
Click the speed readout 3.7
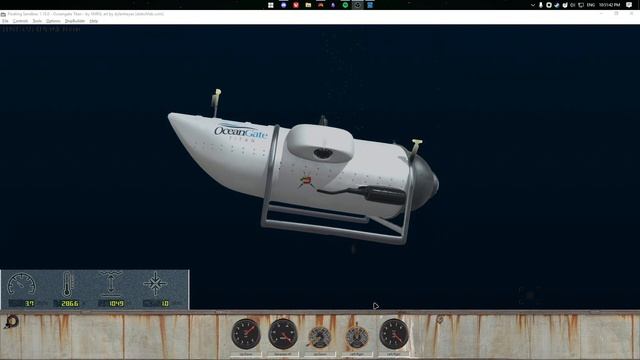(x=22, y=303)
